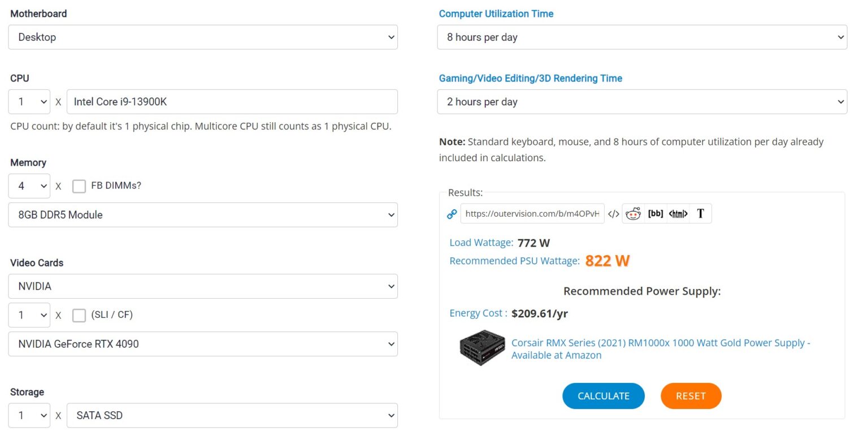The image size is (868, 431).
Task: Select the [bb] BBCode format icon
Action: (656, 214)
